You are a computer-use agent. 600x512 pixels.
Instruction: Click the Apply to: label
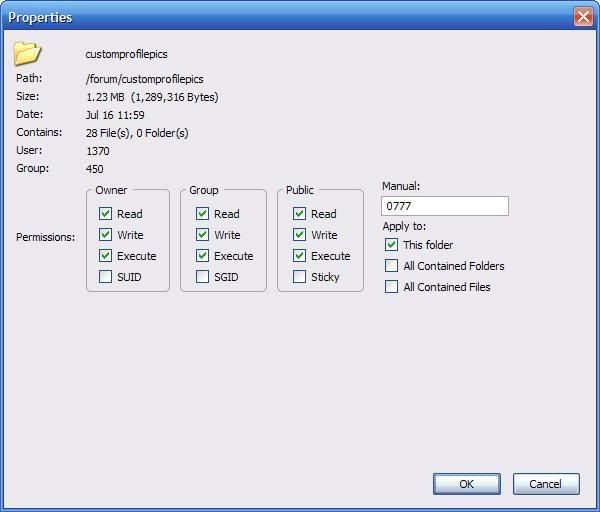[404, 226]
